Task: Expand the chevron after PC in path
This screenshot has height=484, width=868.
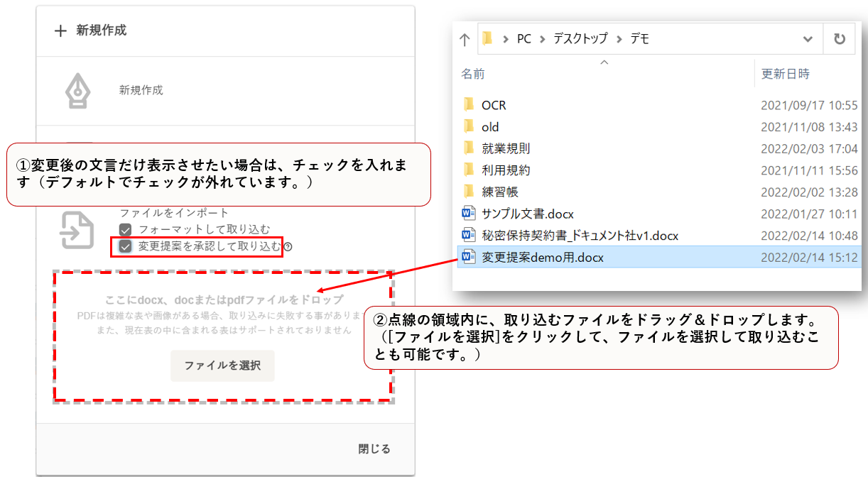Action: click(540, 40)
